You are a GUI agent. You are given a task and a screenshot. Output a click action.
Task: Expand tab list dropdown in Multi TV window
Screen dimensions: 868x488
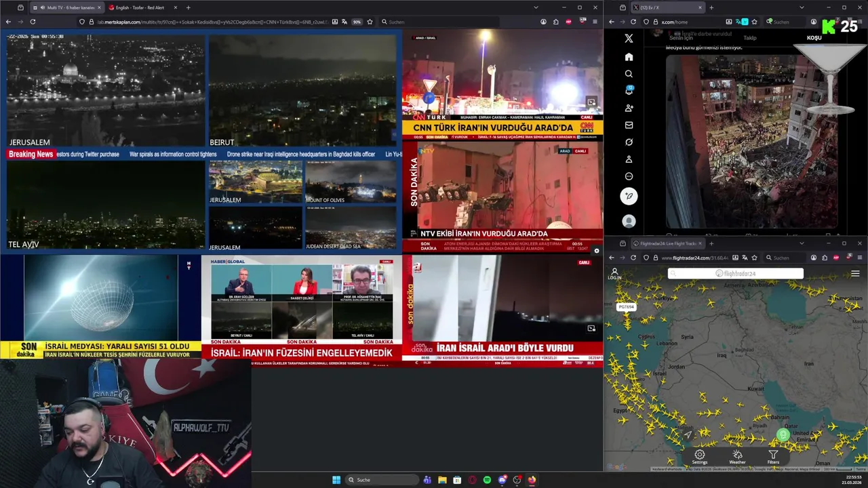point(536,7)
